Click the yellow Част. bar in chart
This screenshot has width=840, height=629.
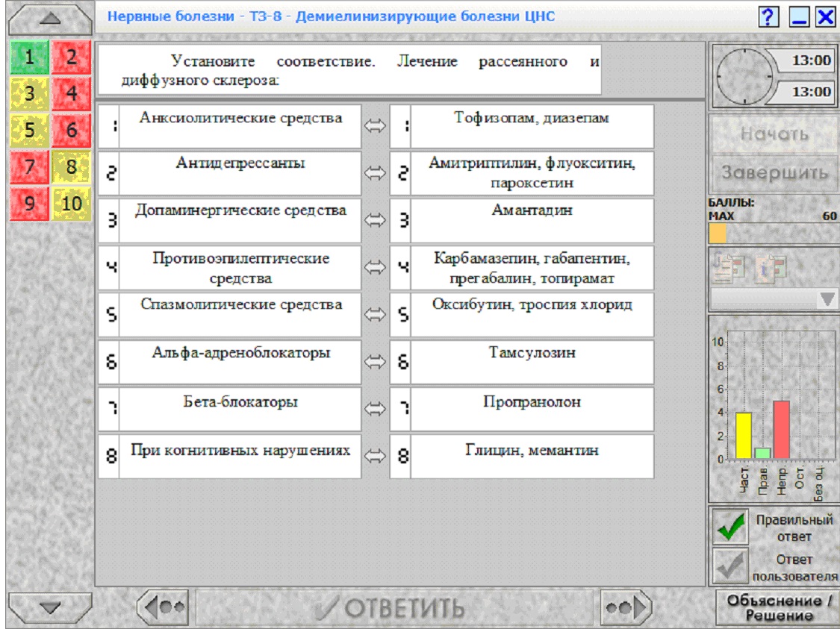(x=743, y=435)
